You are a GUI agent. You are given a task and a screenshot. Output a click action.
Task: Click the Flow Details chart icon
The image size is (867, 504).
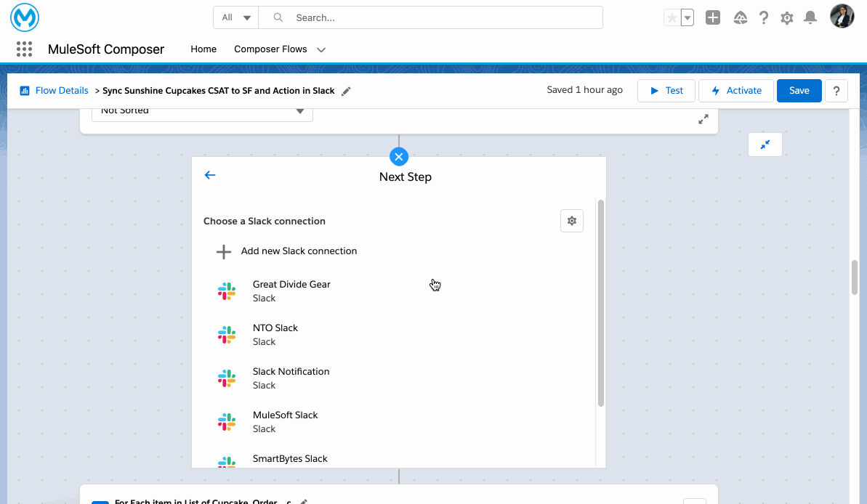(x=24, y=91)
